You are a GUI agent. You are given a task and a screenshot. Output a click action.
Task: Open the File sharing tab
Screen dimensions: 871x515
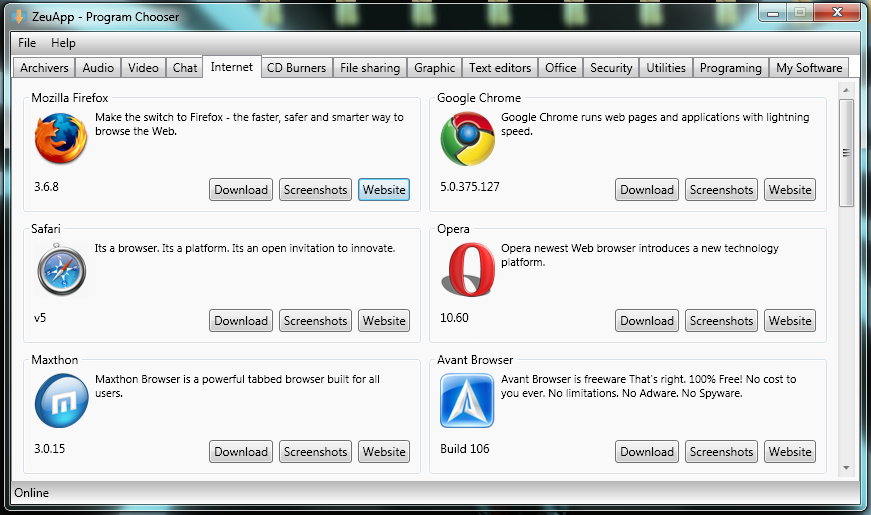pos(370,68)
